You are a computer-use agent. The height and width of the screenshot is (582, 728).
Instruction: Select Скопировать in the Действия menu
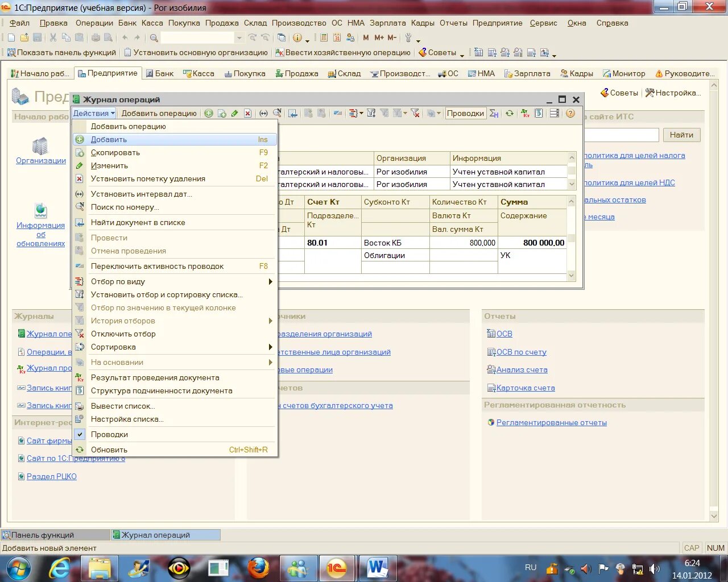tap(175, 152)
